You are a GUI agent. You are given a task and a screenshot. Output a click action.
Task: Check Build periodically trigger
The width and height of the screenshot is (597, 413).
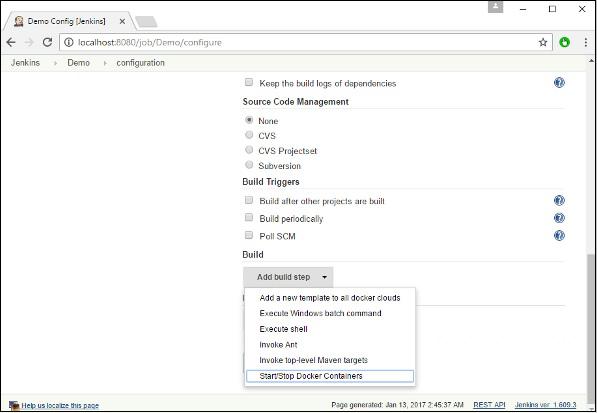[249, 218]
